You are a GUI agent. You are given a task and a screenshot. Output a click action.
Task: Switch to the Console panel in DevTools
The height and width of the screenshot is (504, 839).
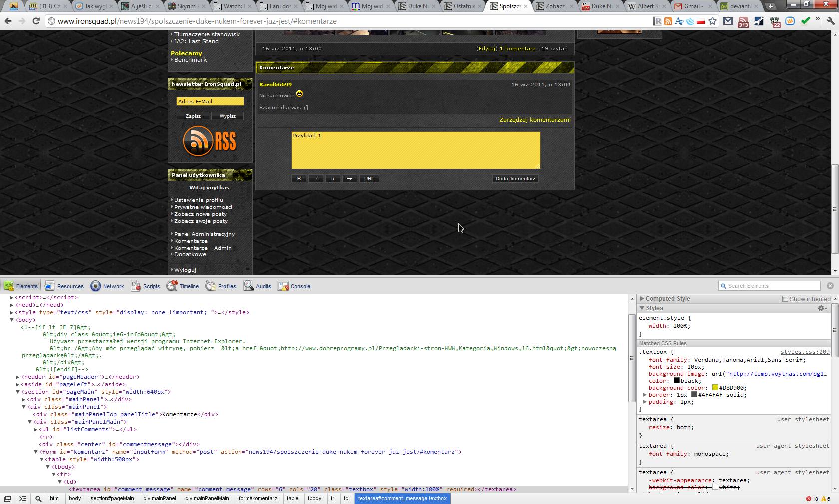pyautogui.click(x=295, y=286)
